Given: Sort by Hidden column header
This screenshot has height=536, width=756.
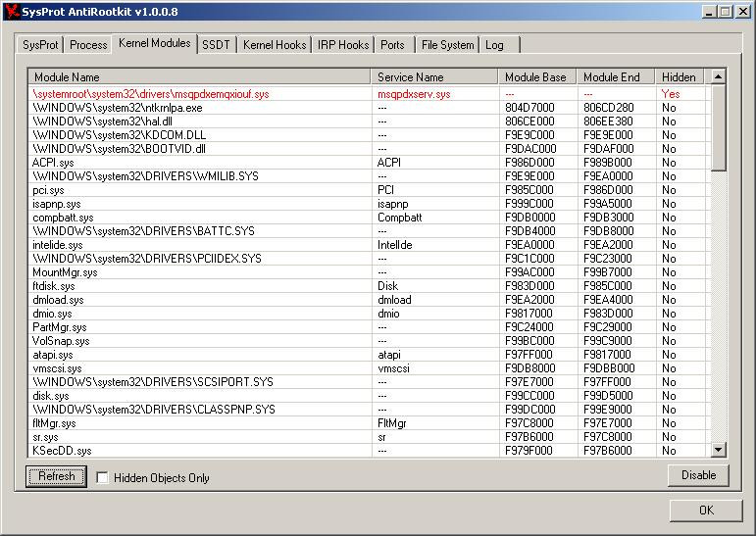Looking at the screenshot, I should tap(680, 77).
